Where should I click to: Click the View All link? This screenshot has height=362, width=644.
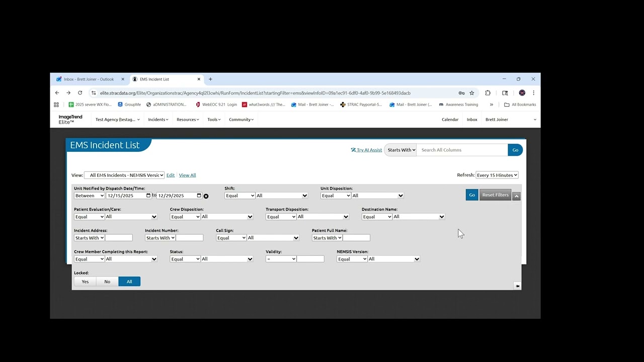(187, 175)
